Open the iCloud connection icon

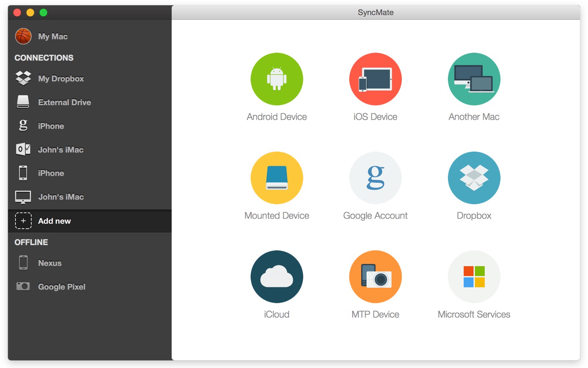(x=277, y=276)
